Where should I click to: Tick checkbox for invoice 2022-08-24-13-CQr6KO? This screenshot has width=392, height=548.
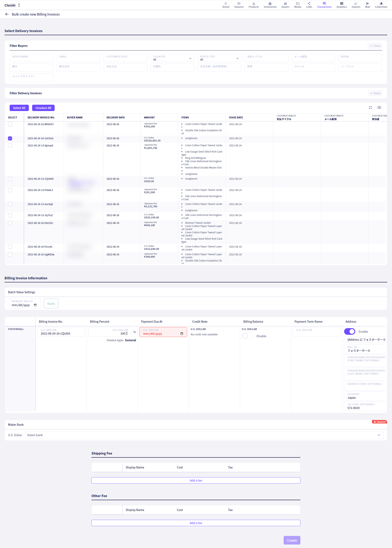(x=10, y=179)
